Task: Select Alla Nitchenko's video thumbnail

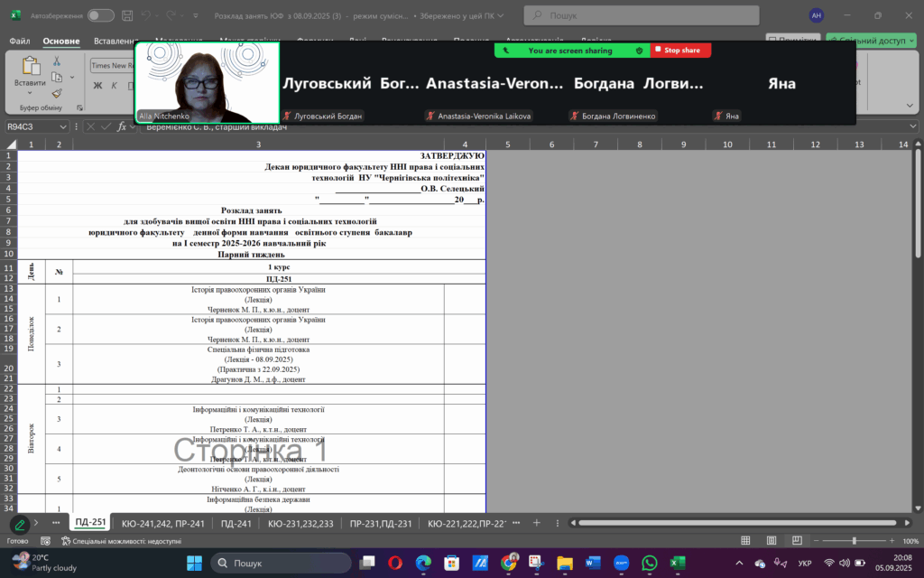Action: pyautogui.click(x=208, y=82)
